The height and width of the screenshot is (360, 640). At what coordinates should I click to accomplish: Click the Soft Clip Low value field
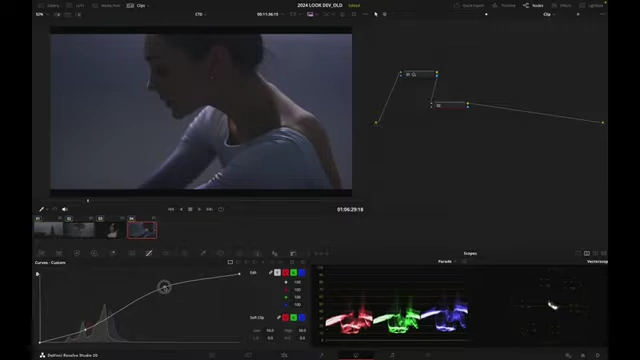coord(270,331)
